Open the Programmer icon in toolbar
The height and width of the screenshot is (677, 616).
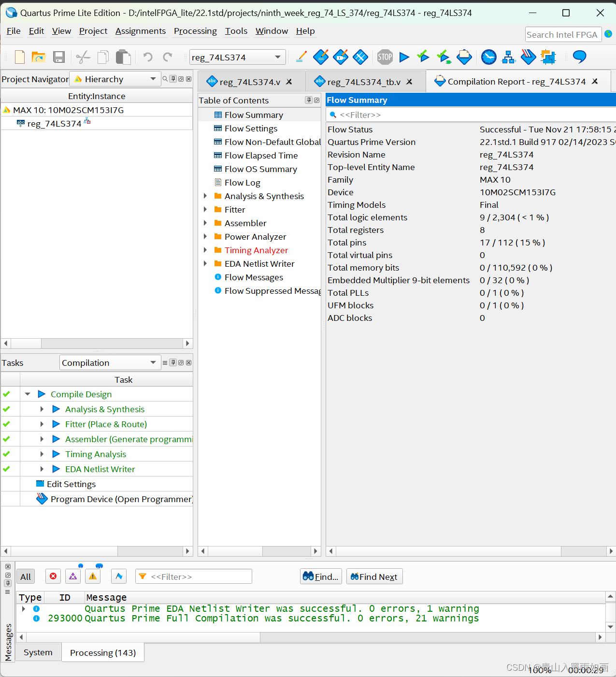(528, 57)
